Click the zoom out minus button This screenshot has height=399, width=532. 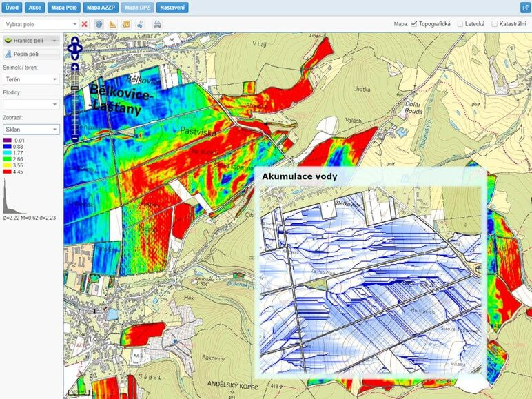[75, 139]
